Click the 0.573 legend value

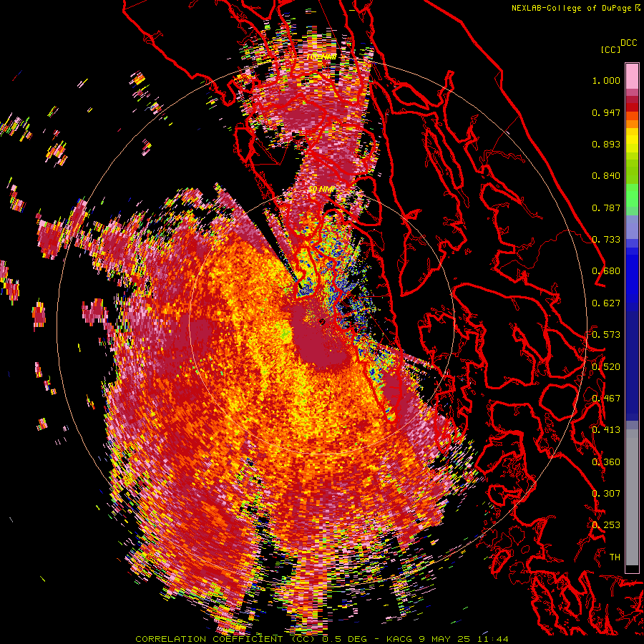(x=606, y=335)
